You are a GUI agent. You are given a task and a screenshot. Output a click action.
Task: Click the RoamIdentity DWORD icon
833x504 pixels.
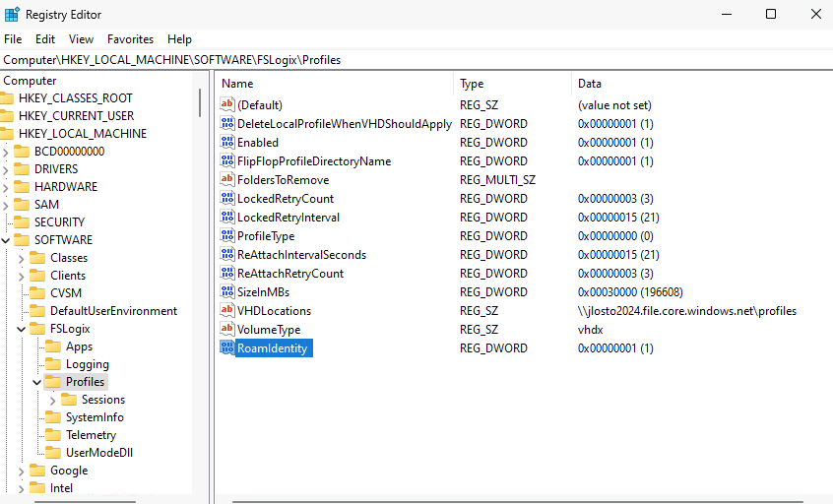[x=227, y=347]
